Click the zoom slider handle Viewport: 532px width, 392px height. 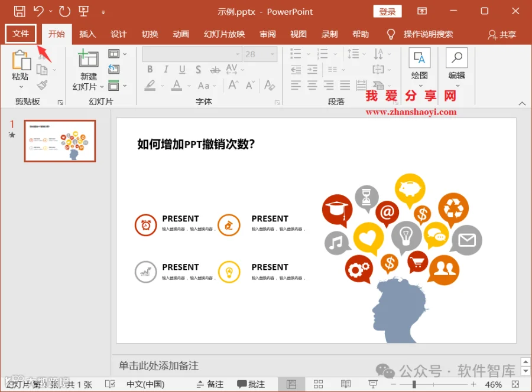[x=414, y=384]
